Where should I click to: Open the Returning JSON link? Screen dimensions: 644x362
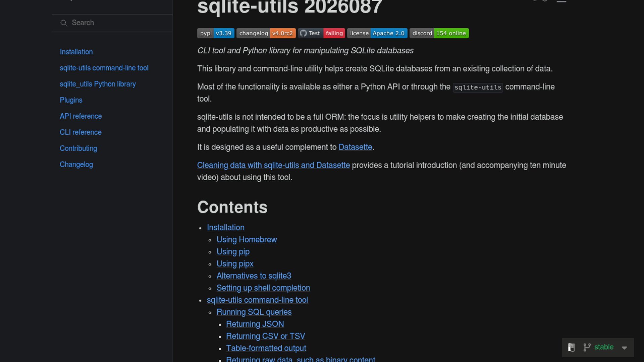(255, 324)
